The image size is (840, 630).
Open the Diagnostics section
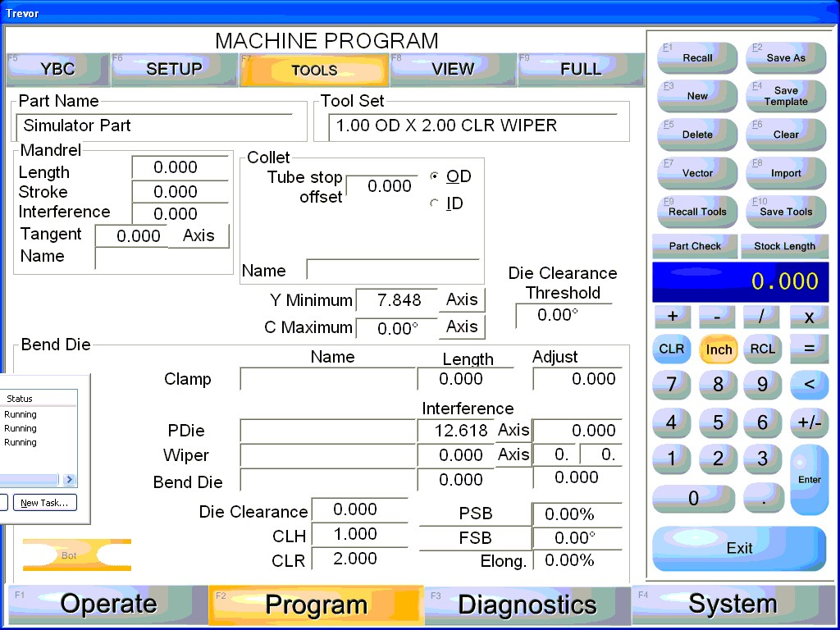point(527,605)
